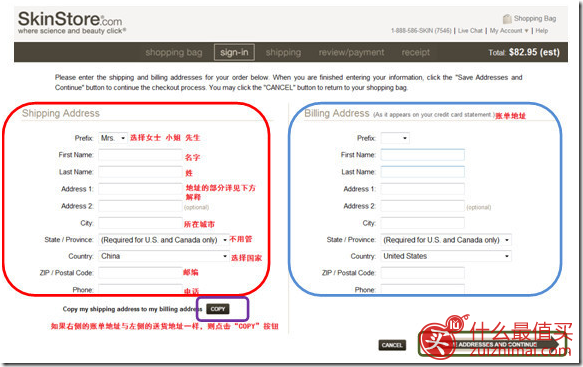Image resolution: width=583 pixels, height=367 pixels.
Task: Click the billing Address 2 field
Action: coord(422,206)
